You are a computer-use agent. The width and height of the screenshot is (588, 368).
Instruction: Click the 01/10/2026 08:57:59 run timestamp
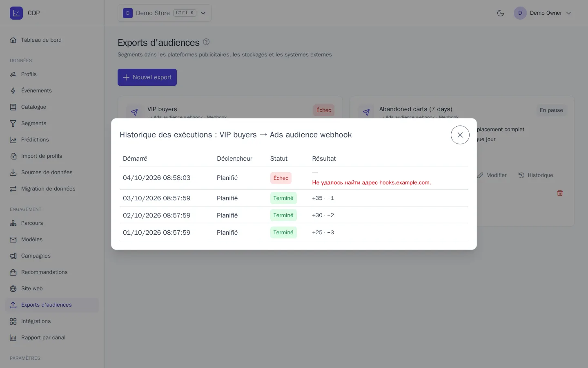157,233
